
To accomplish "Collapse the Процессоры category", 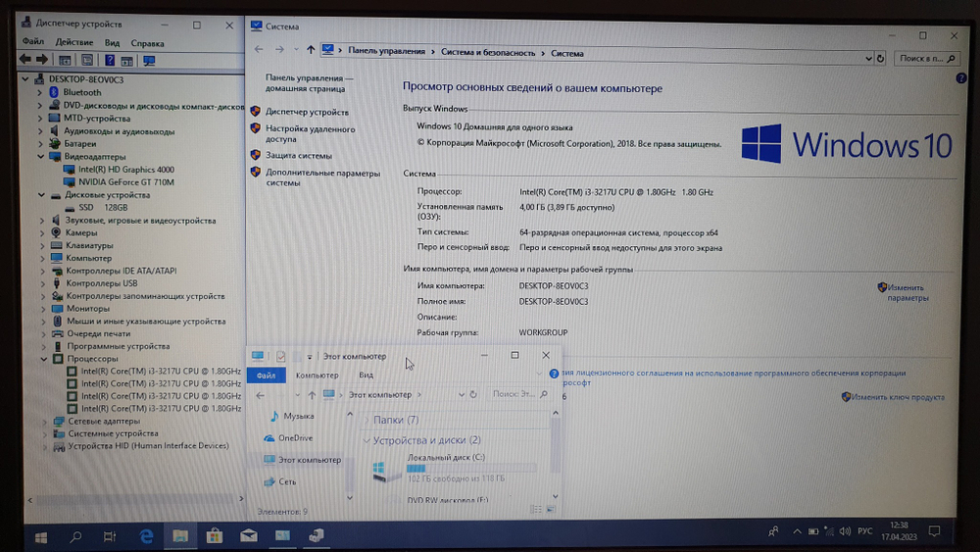I will 44,359.
